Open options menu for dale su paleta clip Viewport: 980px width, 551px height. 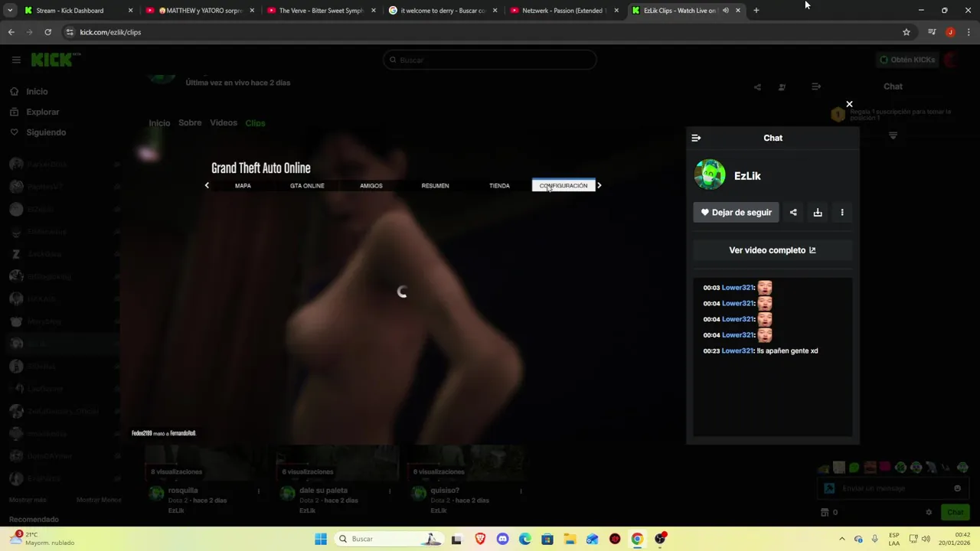tap(390, 491)
